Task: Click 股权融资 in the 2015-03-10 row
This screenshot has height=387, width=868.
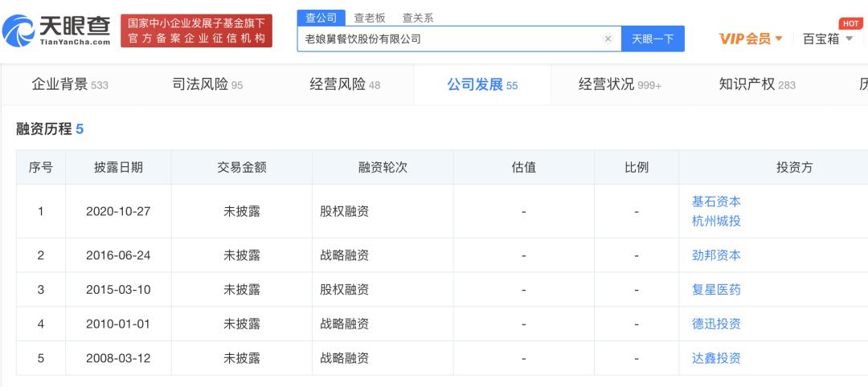Action: [x=344, y=290]
